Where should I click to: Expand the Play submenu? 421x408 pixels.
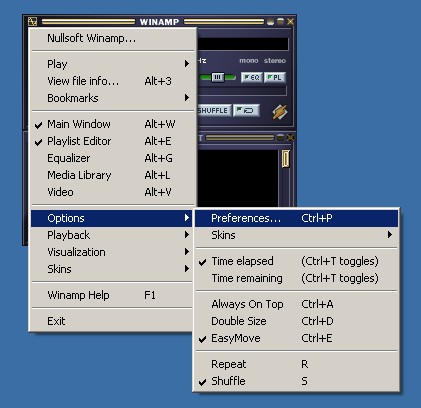(112, 64)
